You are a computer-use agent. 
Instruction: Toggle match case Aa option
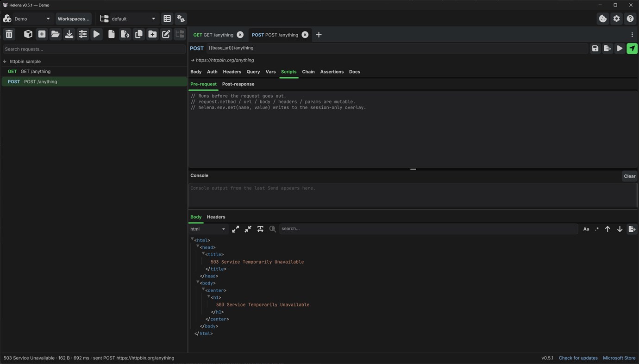tap(586, 229)
